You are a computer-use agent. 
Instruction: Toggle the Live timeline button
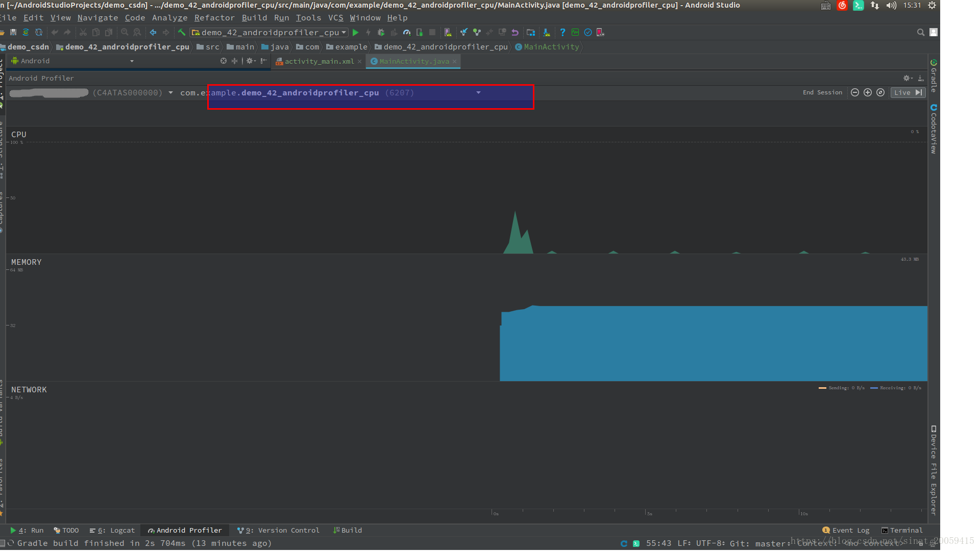coord(908,92)
